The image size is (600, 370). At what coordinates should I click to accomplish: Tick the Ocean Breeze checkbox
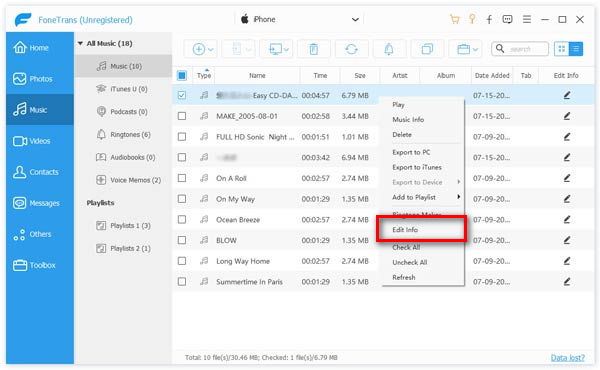click(x=182, y=219)
